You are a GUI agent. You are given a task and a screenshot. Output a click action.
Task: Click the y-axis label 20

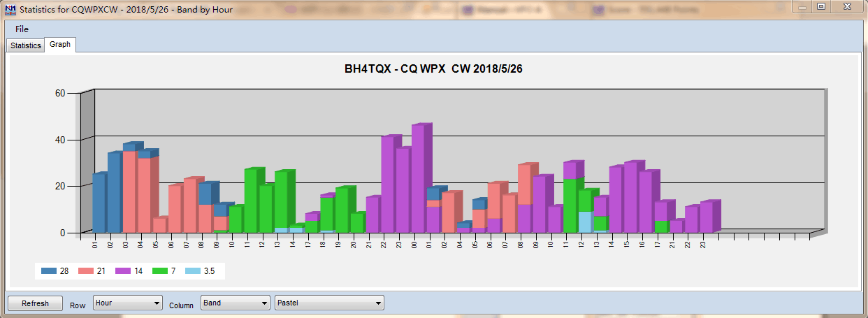(x=60, y=186)
